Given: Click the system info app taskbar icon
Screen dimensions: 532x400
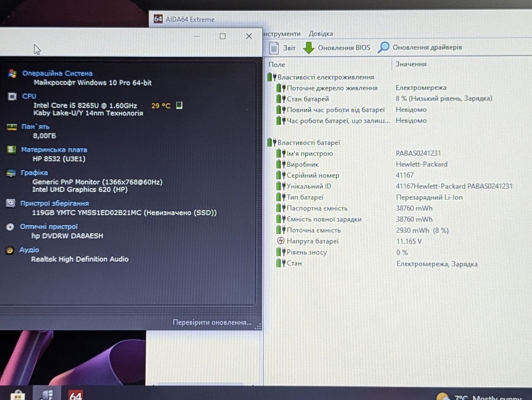Looking at the screenshot, I should coord(47,394).
